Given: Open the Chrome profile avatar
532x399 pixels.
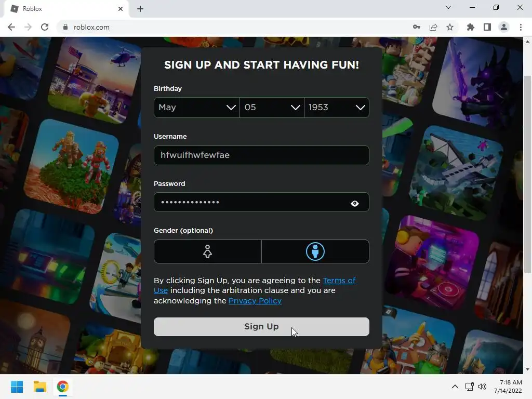Looking at the screenshot, I should [504, 27].
